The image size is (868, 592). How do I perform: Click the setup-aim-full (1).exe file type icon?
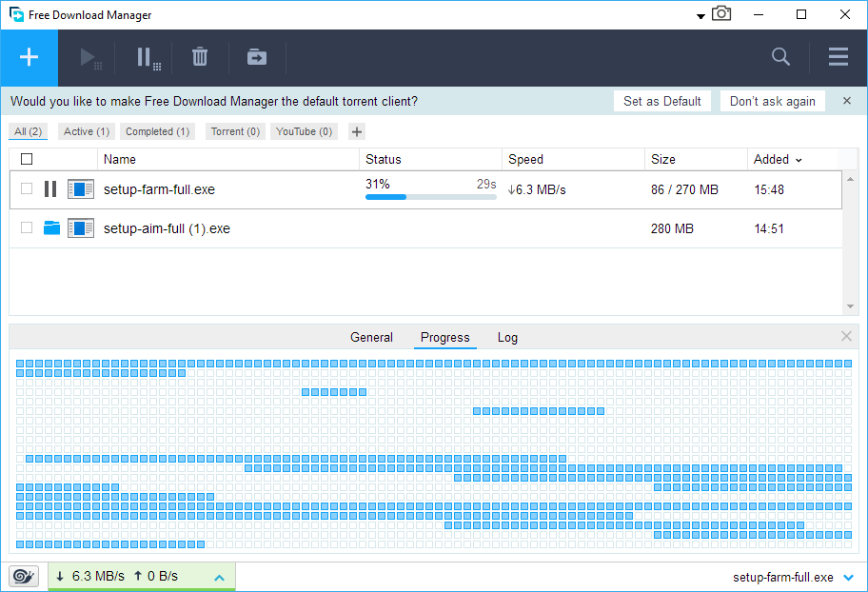pyautogui.click(x=81, y=228)
